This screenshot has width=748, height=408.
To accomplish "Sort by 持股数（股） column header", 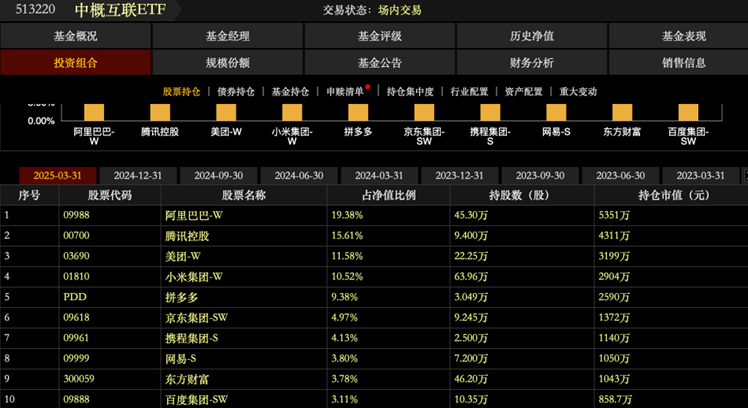I will (522, 195).
